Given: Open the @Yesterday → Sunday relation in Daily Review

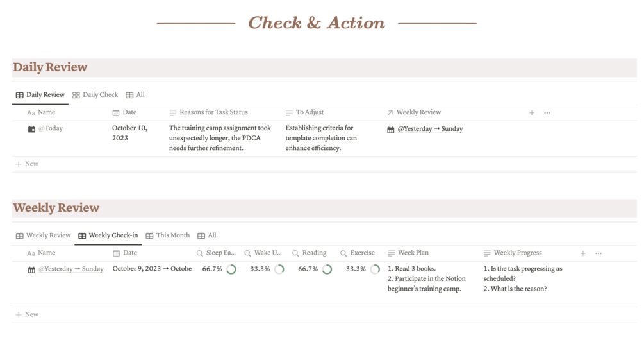Looking at the screenshot, I should pos(430,129).
